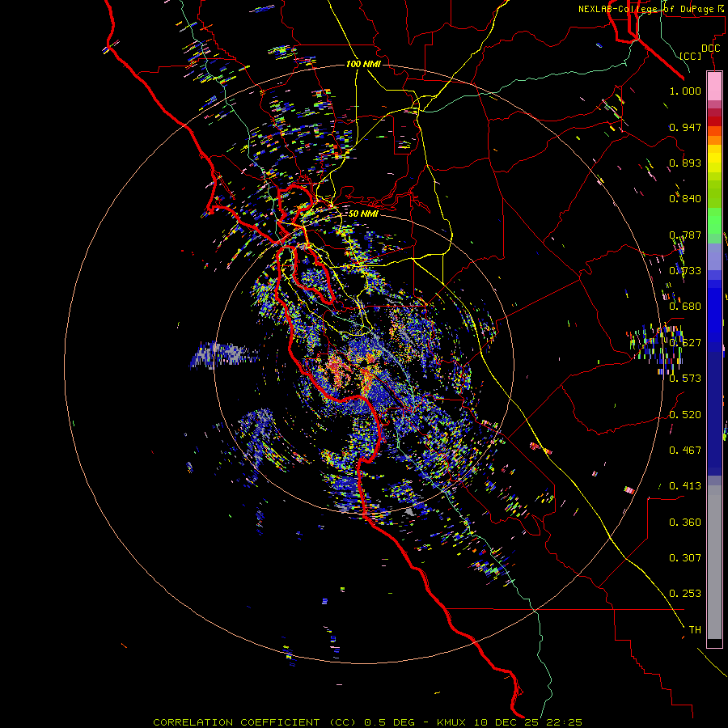
Task: Click the 100 NMI range ring label
Action: coord(363,64)
